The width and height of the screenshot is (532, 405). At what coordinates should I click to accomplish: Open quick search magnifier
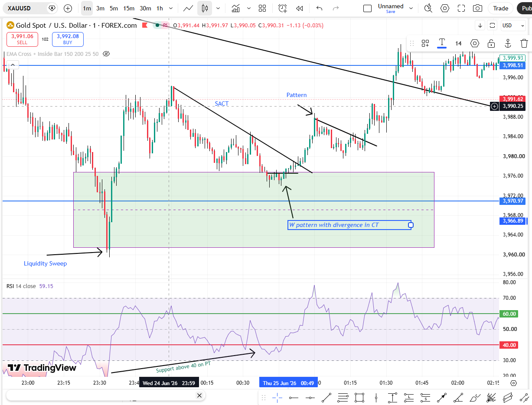tap(428, 8)
